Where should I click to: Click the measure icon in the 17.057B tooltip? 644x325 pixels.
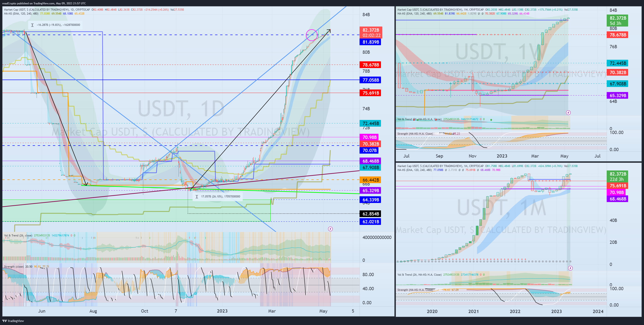tap(197, 197)
